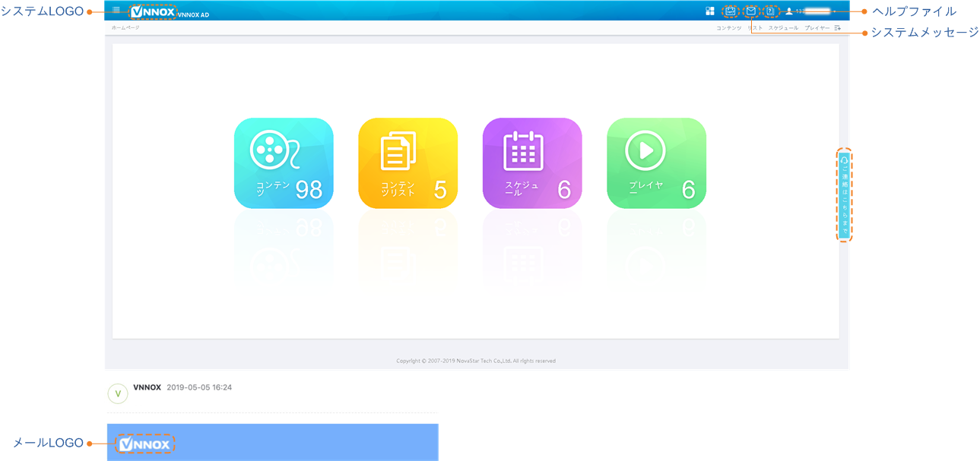The height and width of the screenshot is (461, 980).
Task: Open the リスト quick link
Action: tap(755, 28)
